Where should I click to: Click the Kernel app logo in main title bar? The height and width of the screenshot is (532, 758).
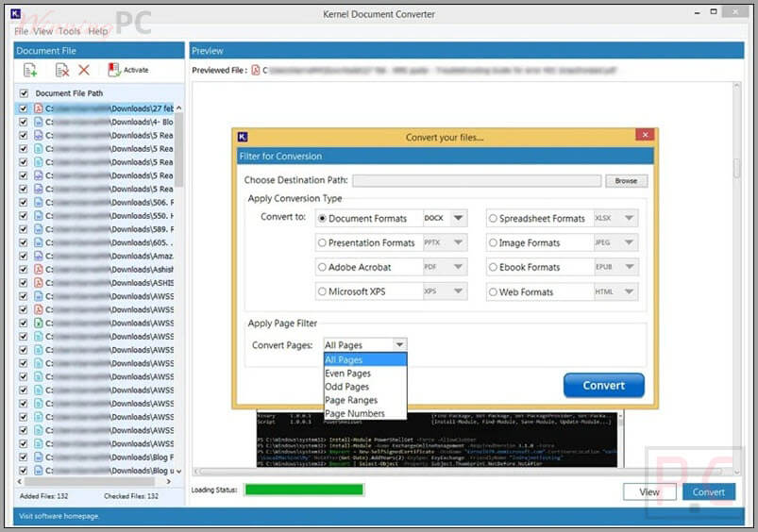point(15,13)
